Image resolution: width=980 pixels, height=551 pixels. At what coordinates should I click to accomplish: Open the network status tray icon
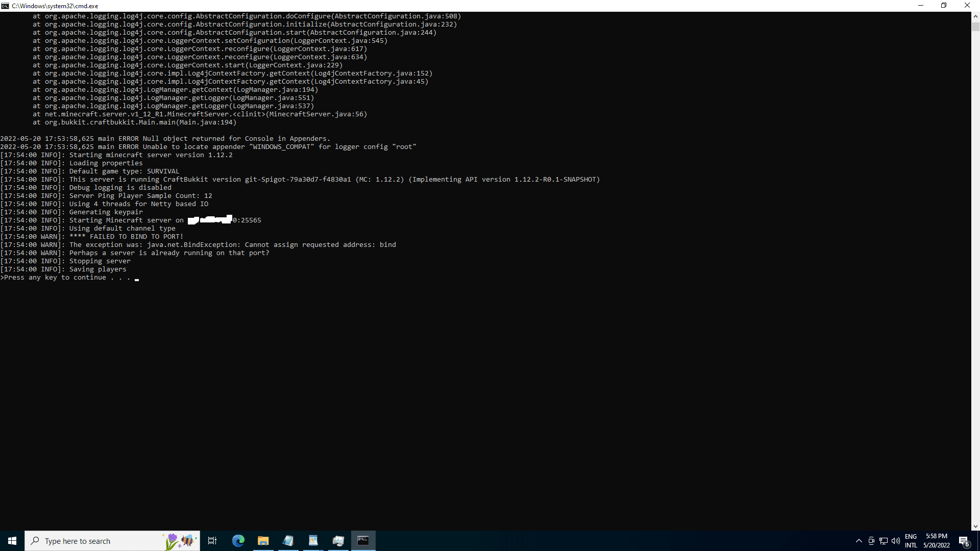pos(884,541)
